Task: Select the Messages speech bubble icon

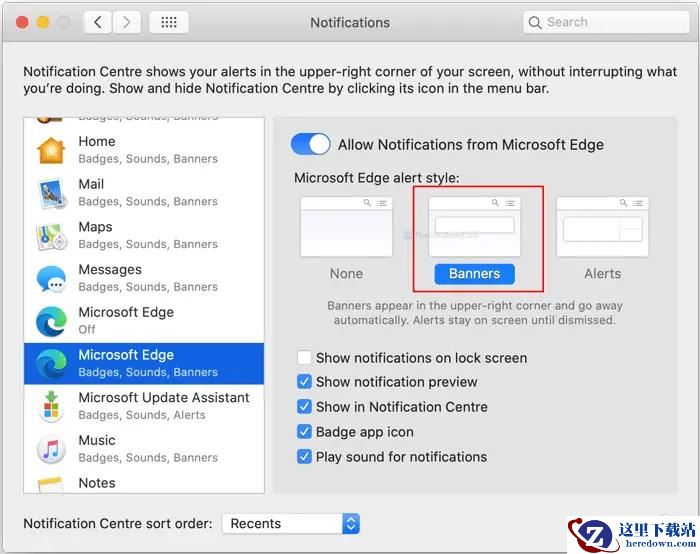Action: 51,278
